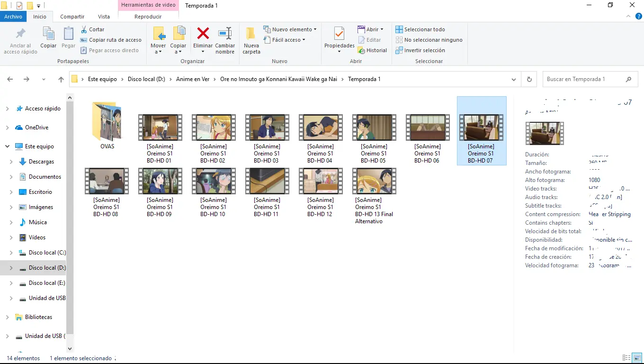Viewport: 644px width, 364px height.
Task: Select Imágenes in the navigation pane
Action: click(41, 207)
